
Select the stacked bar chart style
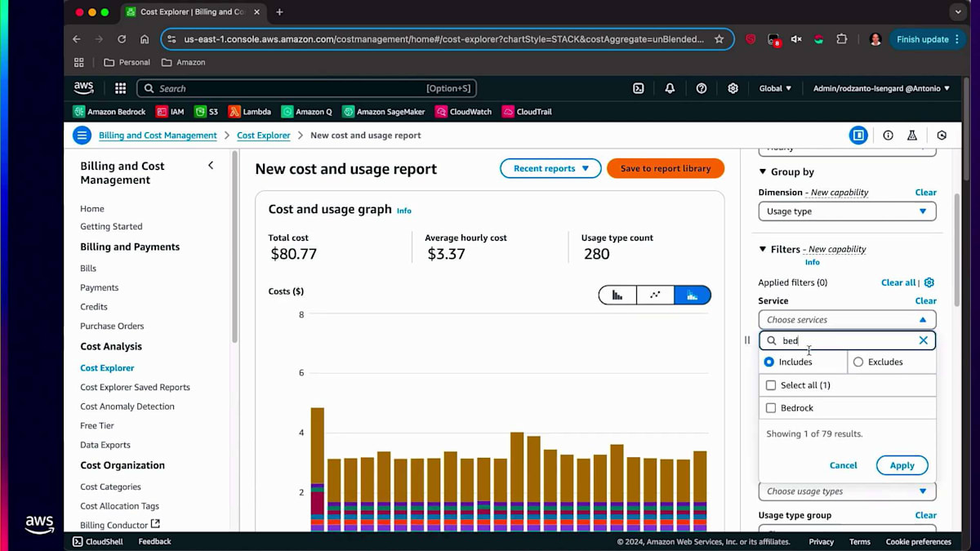[693, 295]
